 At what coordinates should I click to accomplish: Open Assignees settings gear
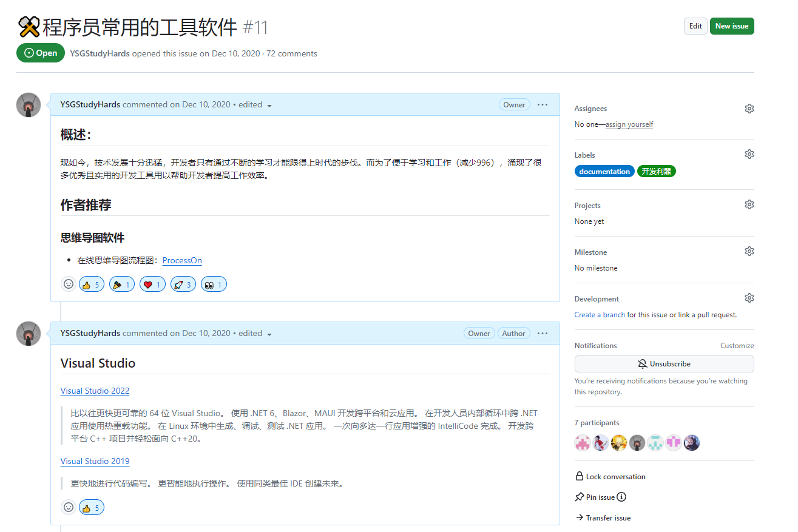point(749,109)
